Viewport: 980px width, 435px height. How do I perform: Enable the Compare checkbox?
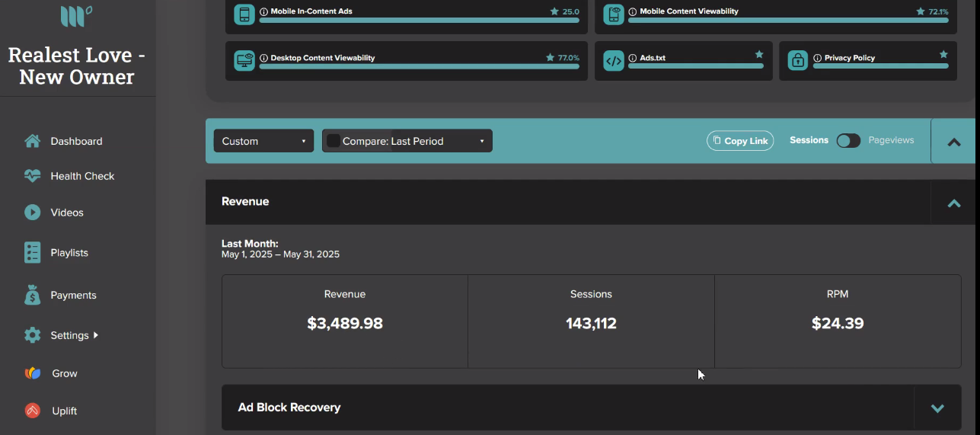334,141
